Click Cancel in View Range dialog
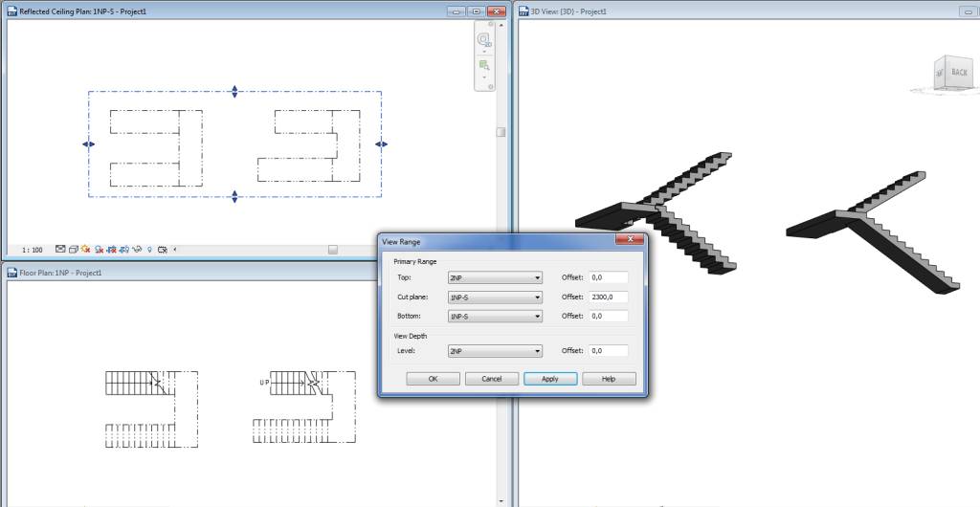 click(492, 379)
